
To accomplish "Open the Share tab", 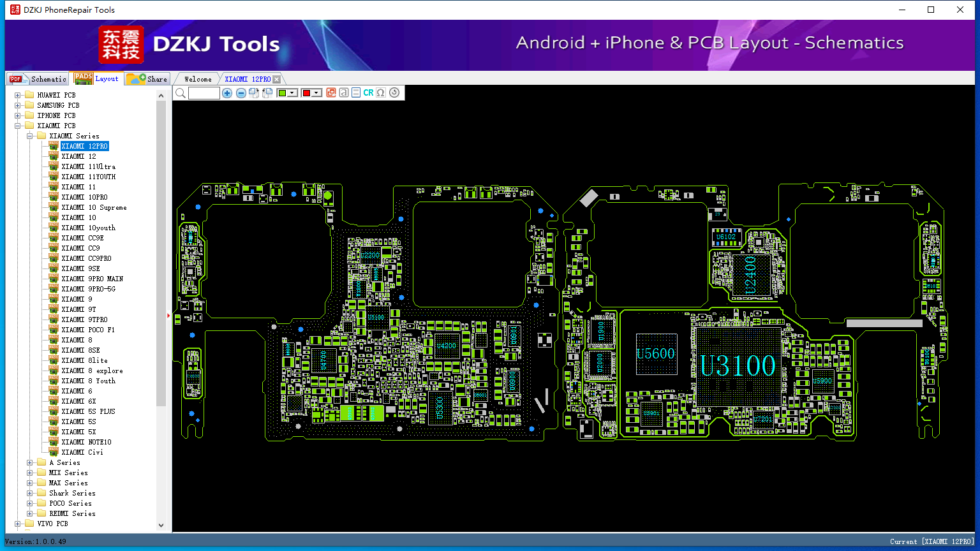I will point(147,78).
